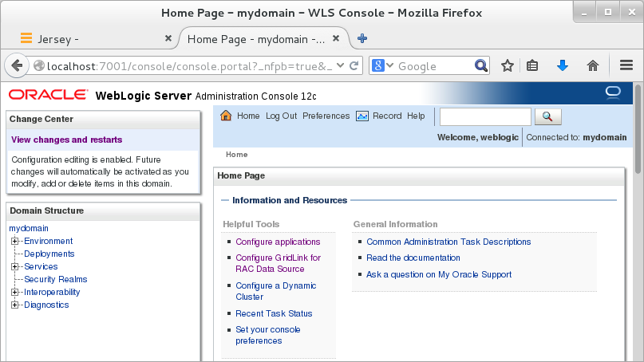Expand the Diagnostics tree node
This screenshot has width=644, height=362.
pos(15,305)
